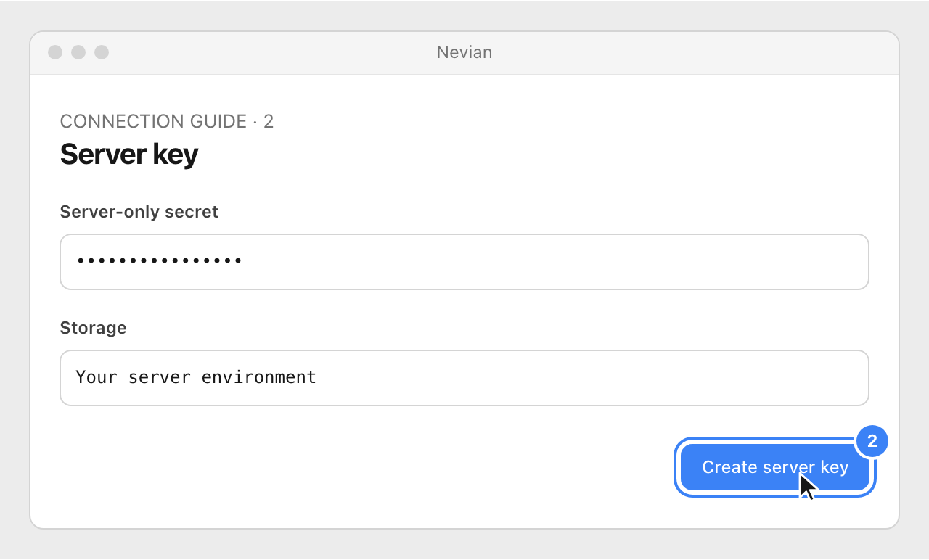Click the Create server key button
This screenshot has width=929, height=560.
[x=775, y=467]
